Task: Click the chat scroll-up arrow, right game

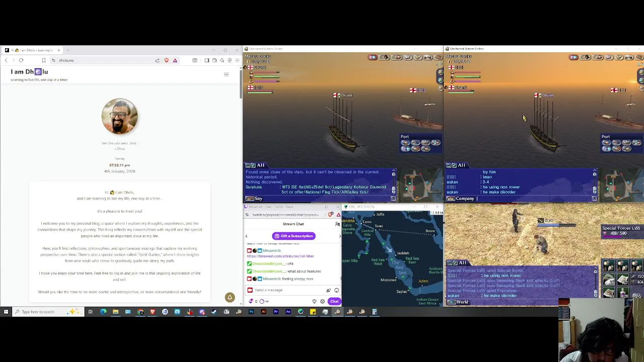Action: (595, 174)
